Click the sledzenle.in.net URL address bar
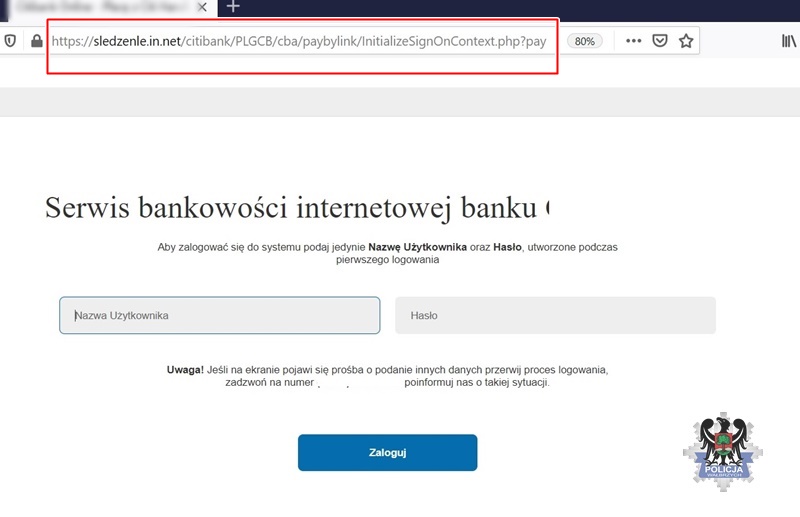The image size is (800, 517). (299, 41)
